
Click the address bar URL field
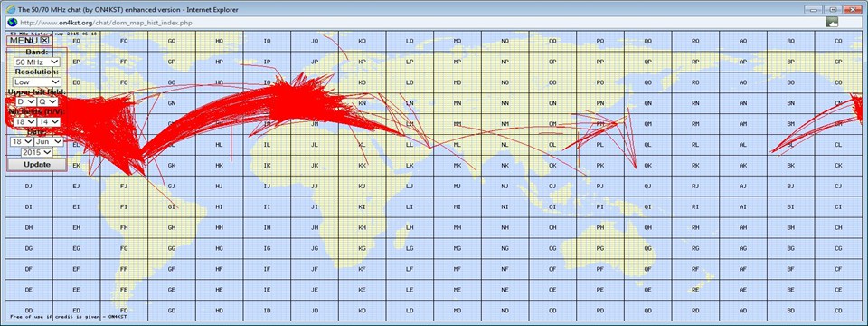(x=420, y=22)
